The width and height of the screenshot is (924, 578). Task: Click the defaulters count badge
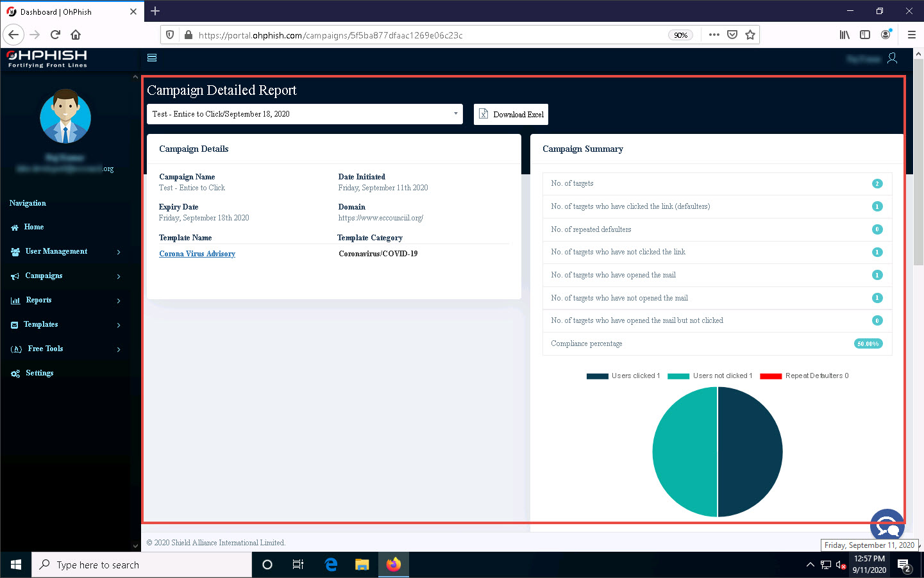point(877,206)
